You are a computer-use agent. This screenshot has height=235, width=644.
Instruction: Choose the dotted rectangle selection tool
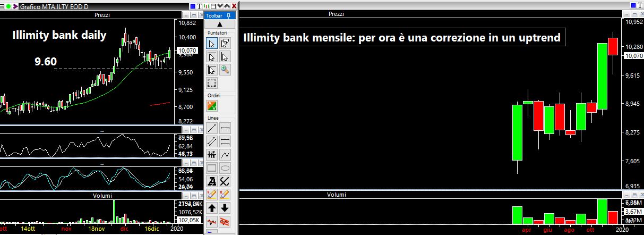point(212,83)
